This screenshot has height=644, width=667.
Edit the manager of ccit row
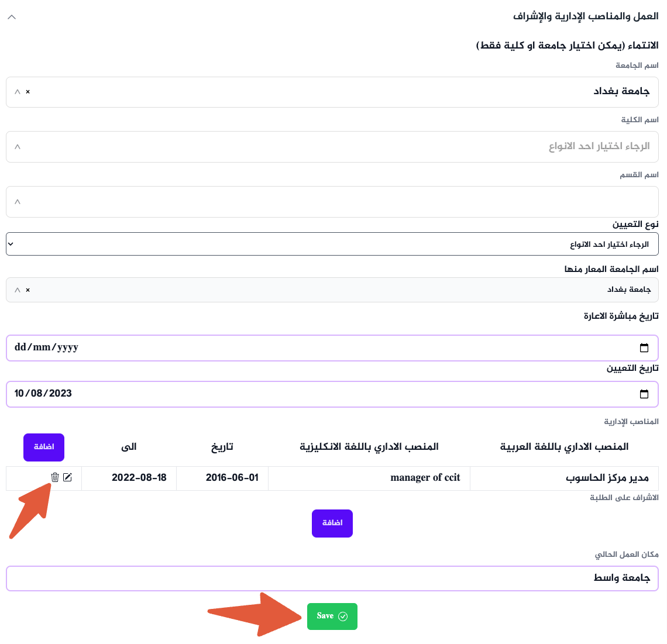(x=68, y=477)
